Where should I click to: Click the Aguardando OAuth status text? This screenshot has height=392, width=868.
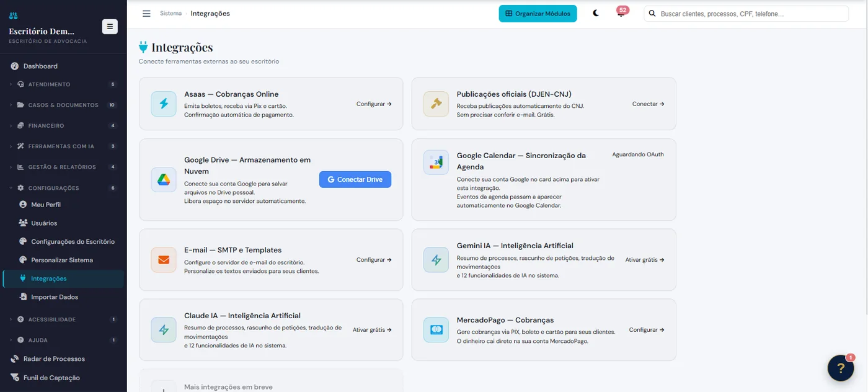coord(638,154)
